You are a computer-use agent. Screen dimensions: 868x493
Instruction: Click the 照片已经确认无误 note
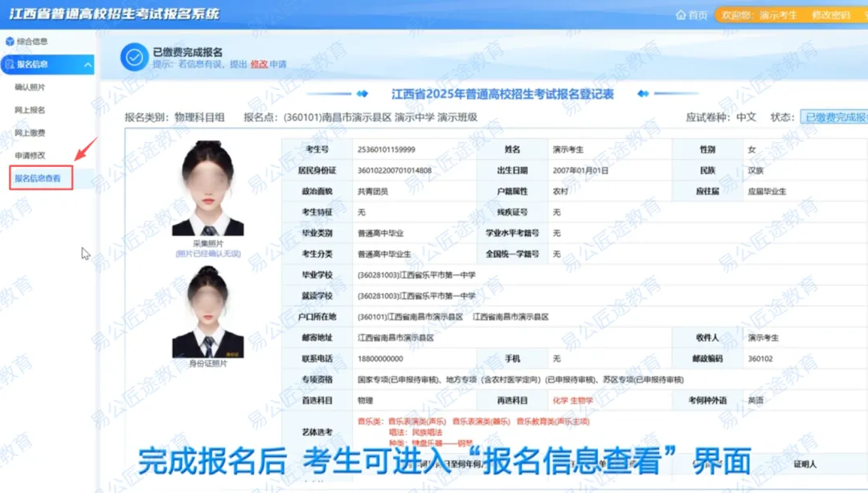coord(208,254)
